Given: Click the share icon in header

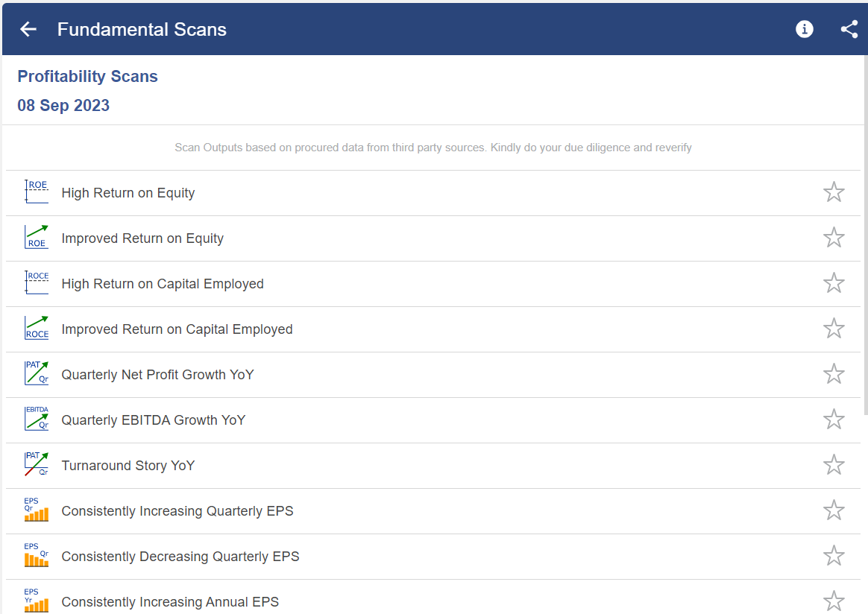Looking at the screenshot, I should tap(849, 29).
